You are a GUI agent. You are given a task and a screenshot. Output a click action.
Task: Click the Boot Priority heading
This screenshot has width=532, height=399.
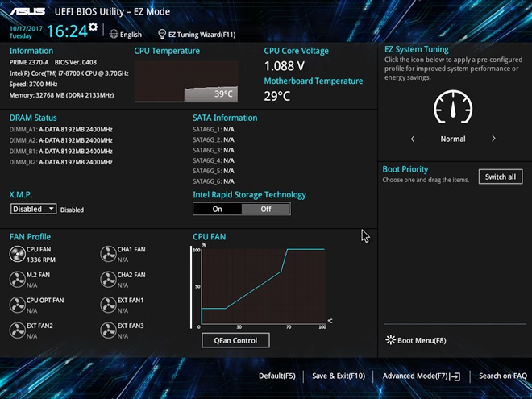tap(405, 169)
